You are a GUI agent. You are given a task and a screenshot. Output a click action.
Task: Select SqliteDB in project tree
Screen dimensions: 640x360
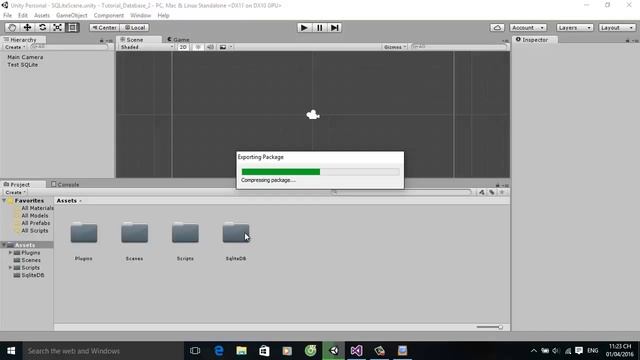point(32,275)
